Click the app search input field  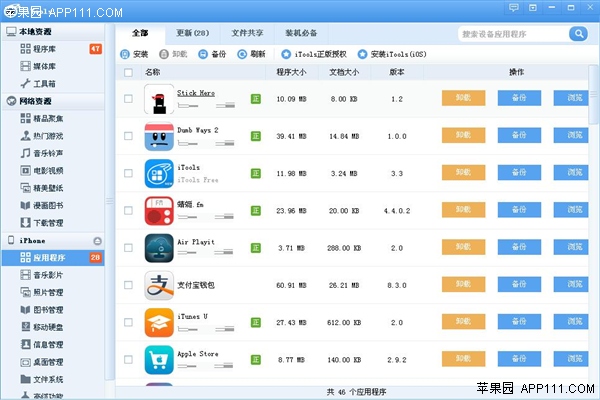(x=512, y=34)
